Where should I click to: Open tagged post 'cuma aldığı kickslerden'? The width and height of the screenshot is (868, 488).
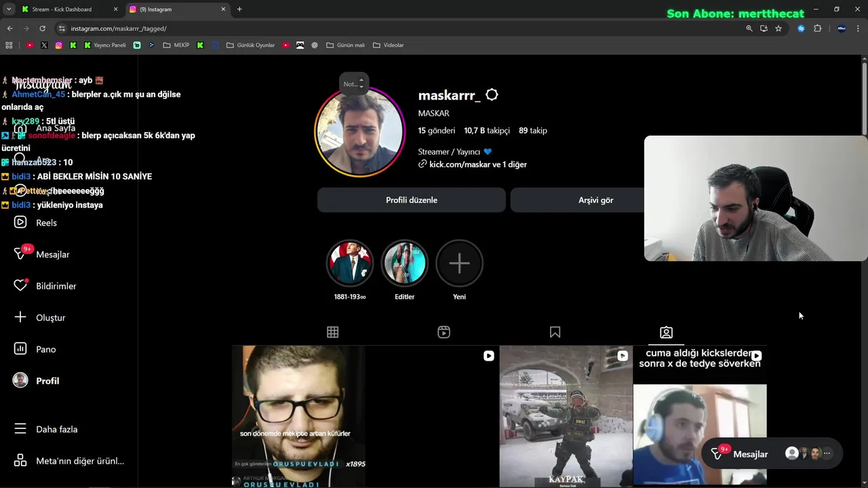coord(700,416)
